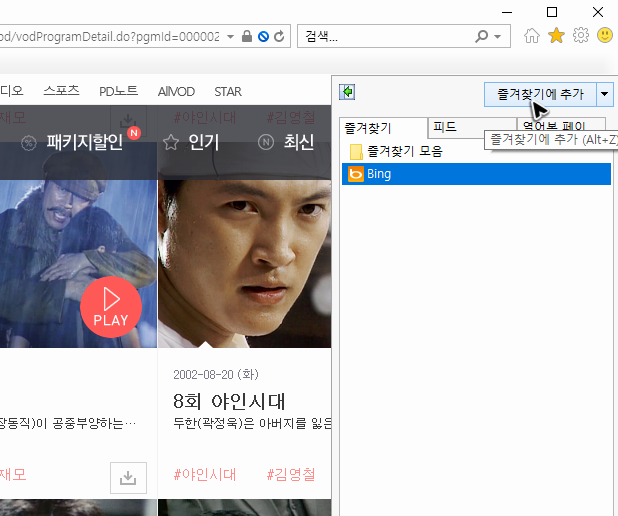Click the description starting 두한(곽정욱)은

[252, 424]
